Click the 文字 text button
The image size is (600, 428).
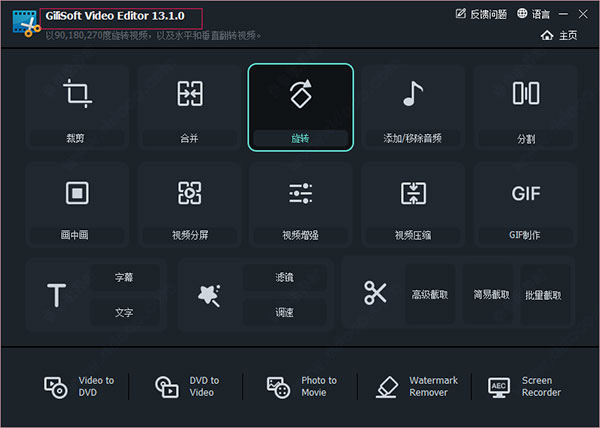coord(124,313)
